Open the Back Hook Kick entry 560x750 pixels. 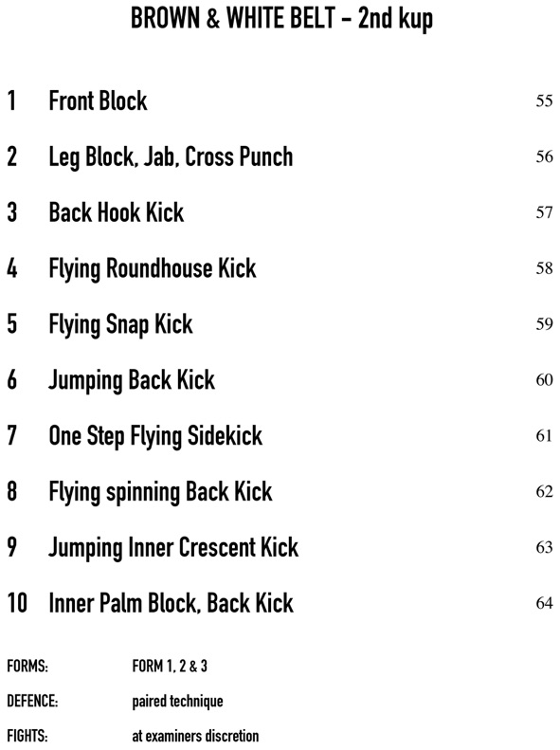tap(117, 212)
